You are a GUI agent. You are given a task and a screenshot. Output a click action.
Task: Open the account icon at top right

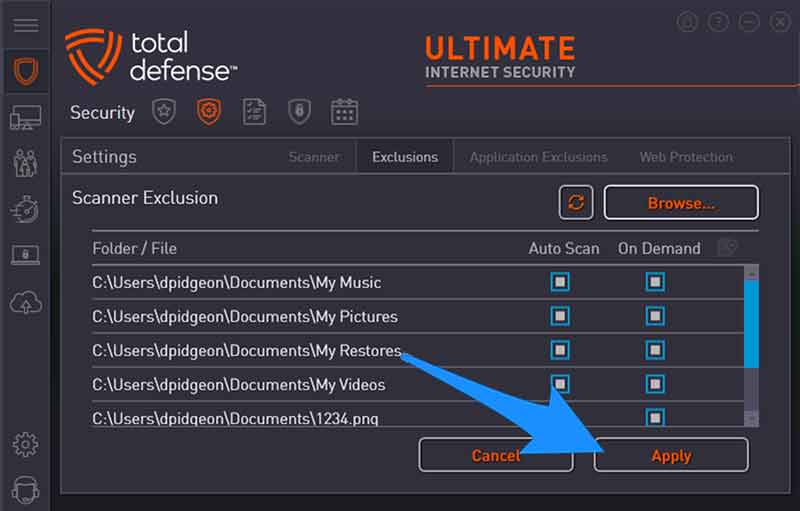coord(687,22)
